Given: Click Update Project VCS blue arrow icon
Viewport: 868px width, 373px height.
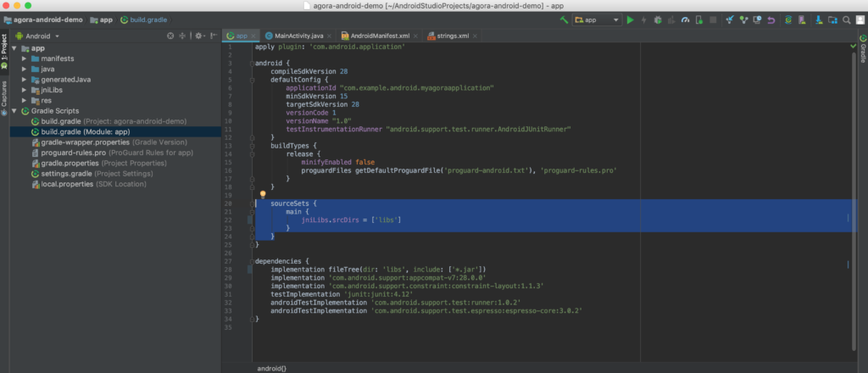Looking at the screenshot, I should point(730,20).
